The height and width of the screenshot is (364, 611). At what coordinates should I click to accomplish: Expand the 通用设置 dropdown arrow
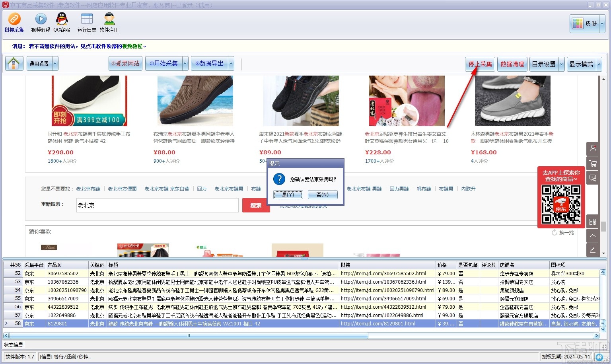55,64
